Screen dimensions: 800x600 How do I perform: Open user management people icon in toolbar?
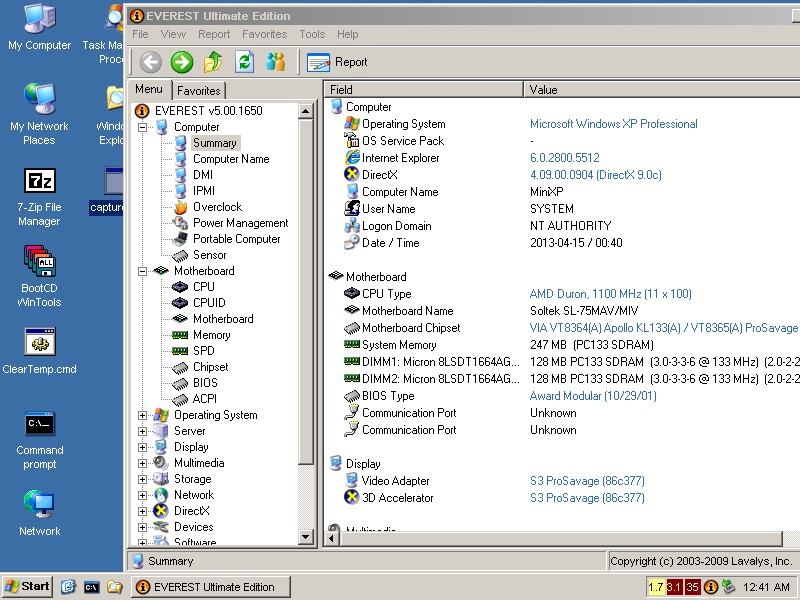(x=276, y=62)
